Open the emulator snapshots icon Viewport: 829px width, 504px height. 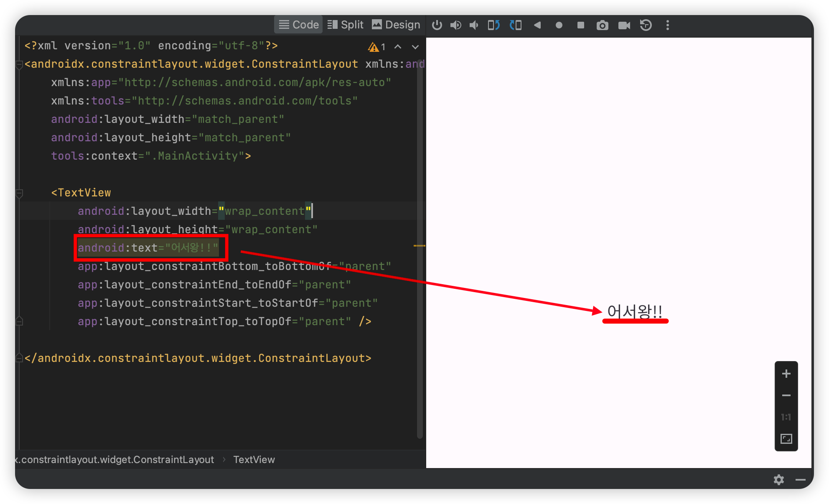646,25
